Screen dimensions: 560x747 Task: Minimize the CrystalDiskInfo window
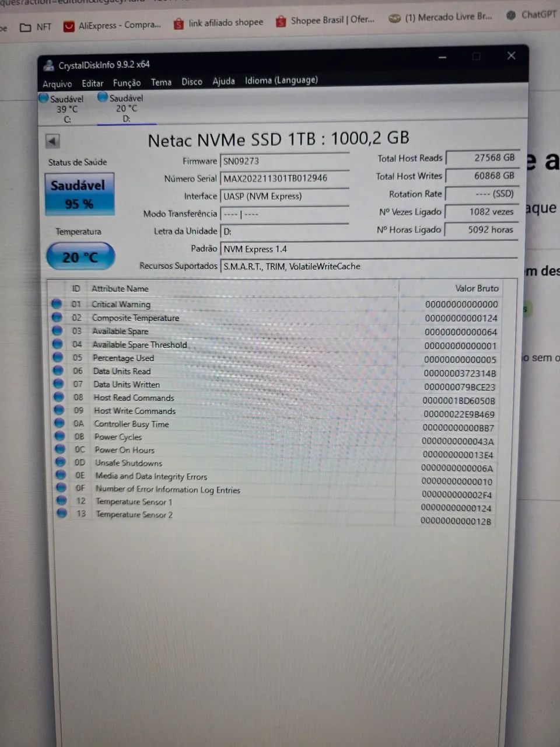click(x=443, y=57)
